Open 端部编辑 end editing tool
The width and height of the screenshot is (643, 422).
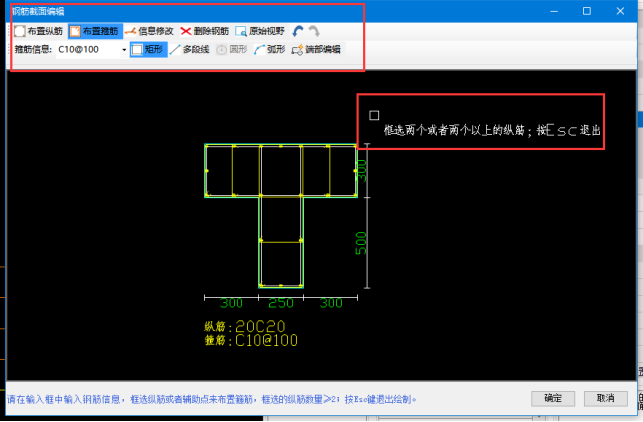[x=316, y=49]
